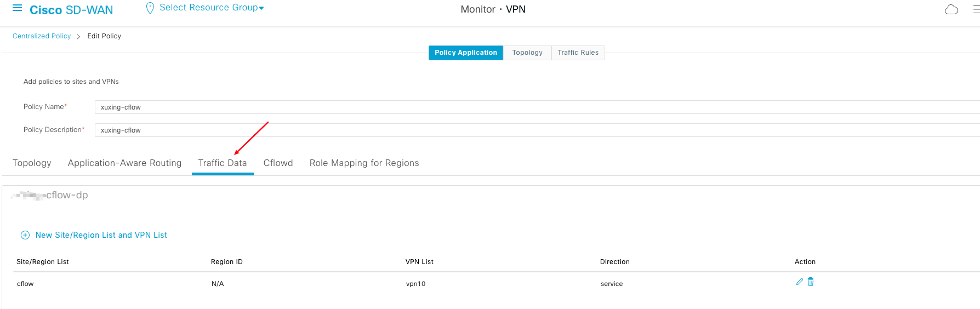
Task: Edit the cflow site list row
Action: 799,282
